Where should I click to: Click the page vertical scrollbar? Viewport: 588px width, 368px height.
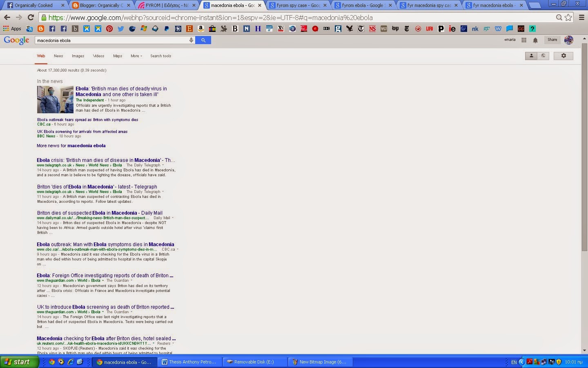[584, 147]
